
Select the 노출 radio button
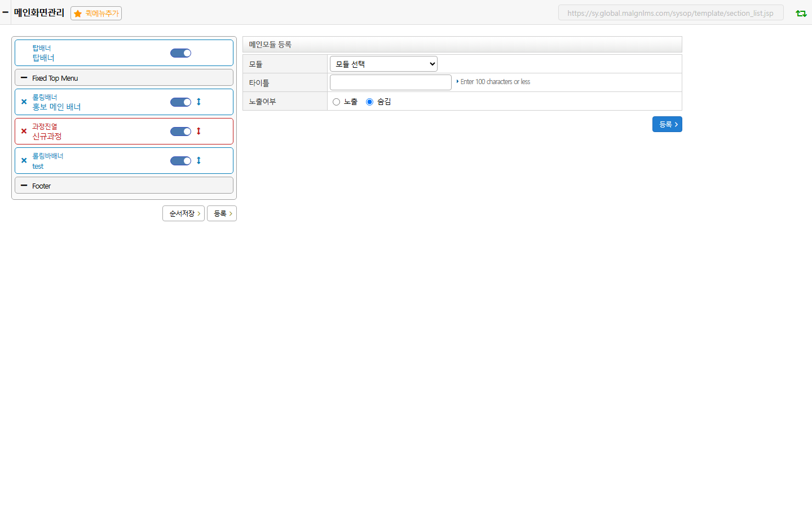pos(336,102)
